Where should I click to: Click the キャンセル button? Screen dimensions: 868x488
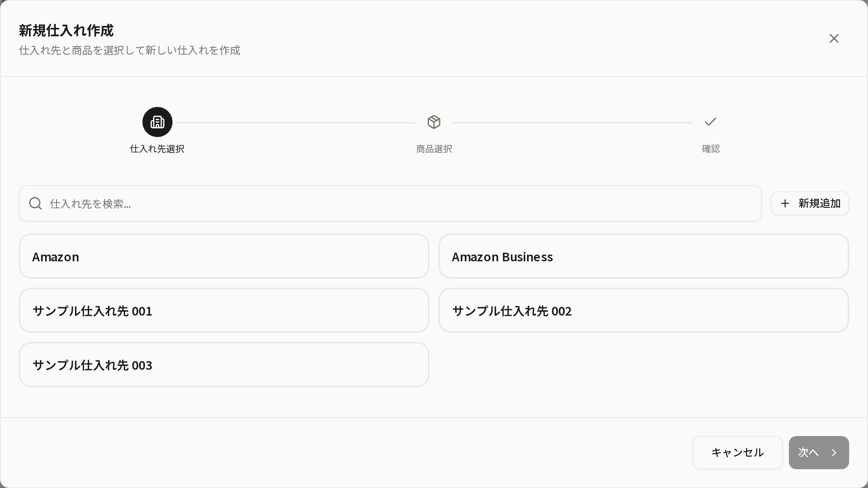point(738,453)
